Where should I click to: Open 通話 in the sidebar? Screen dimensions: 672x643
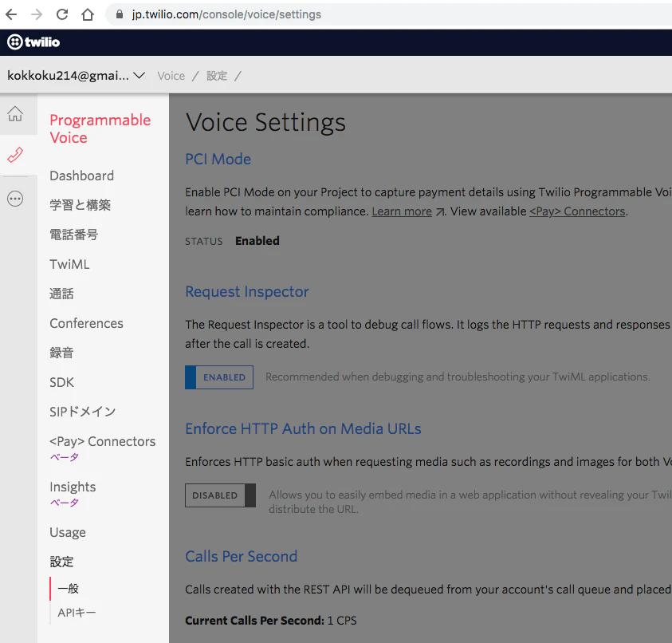pyautogui.click(x=61, y=294)
